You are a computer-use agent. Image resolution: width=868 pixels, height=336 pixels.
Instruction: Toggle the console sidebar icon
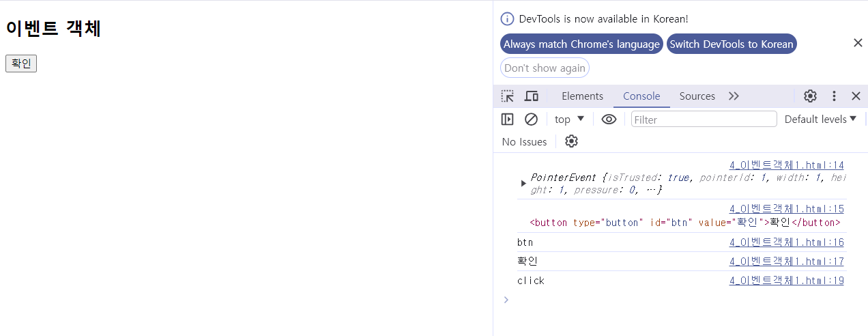pos(507,120)
